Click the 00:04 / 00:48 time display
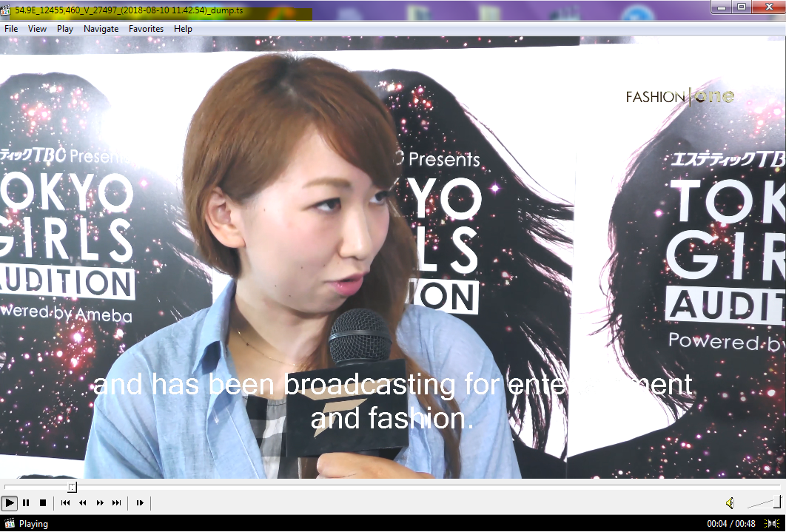The height and width of the screenshot is (532, 786). 730,524
